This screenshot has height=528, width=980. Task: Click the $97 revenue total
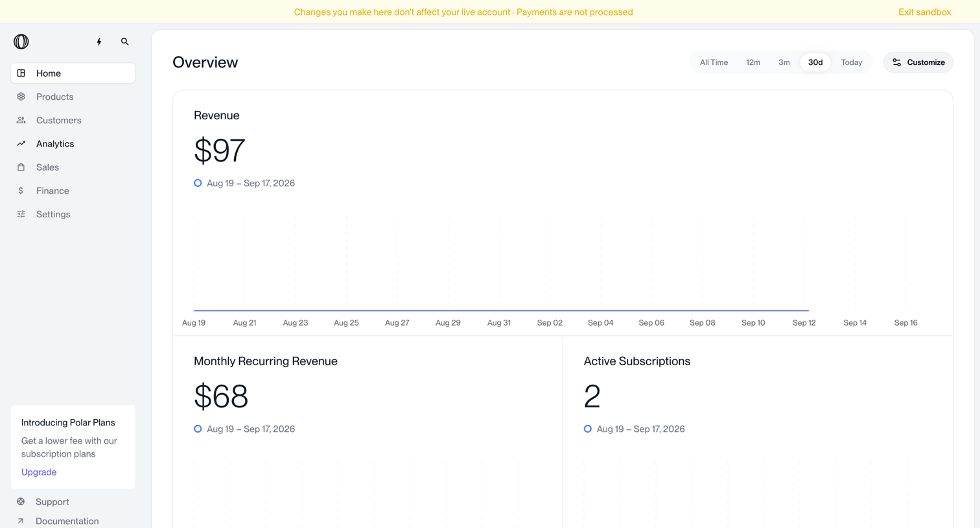click(220, 150)
